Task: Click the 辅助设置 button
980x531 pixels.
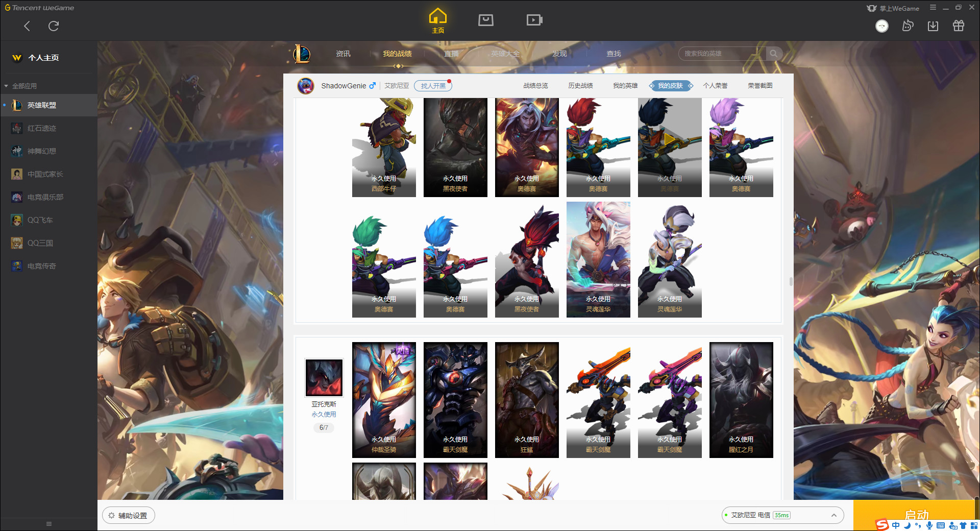Action: tap(129, 516)
